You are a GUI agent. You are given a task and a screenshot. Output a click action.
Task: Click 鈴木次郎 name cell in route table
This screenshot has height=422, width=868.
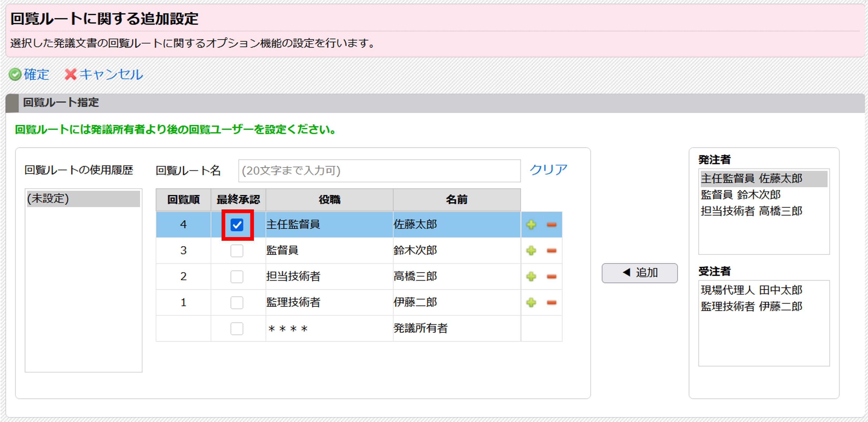(x=457, y=251)
